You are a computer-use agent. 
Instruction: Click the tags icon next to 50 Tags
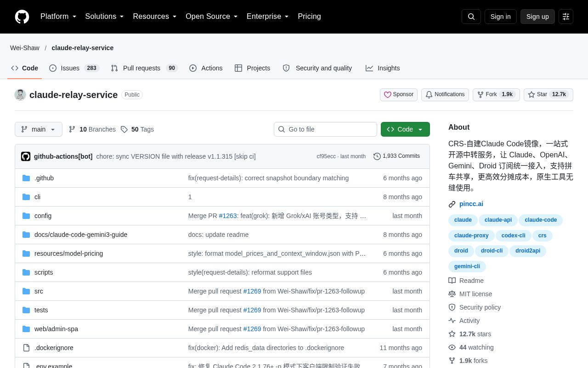coord(124,129)
